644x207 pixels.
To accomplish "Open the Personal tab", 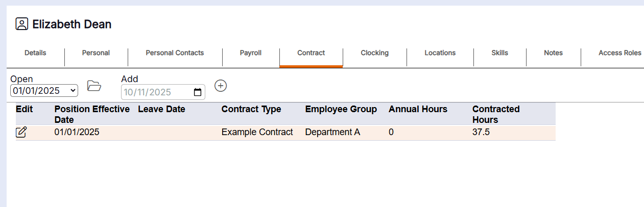I will (x=96, y=53).
